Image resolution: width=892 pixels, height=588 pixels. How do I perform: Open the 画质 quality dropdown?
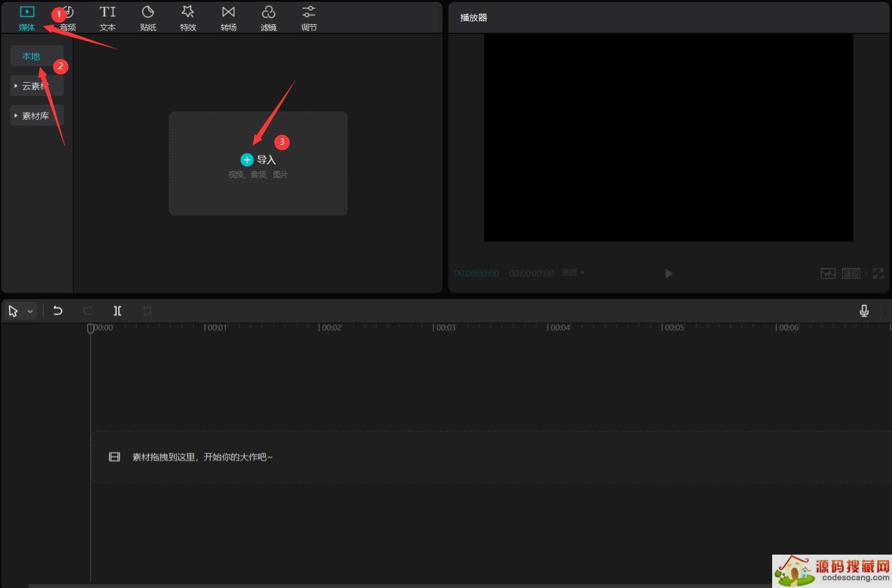coord(574,273)
